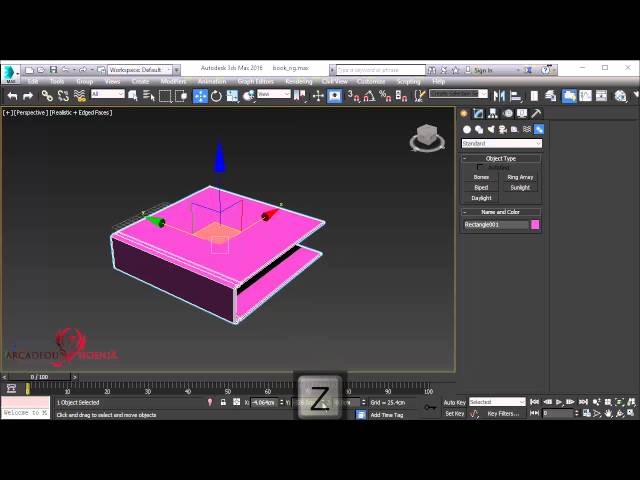Click the ViewCube in the viewport
640x480 pixels.
pos(427,138)
